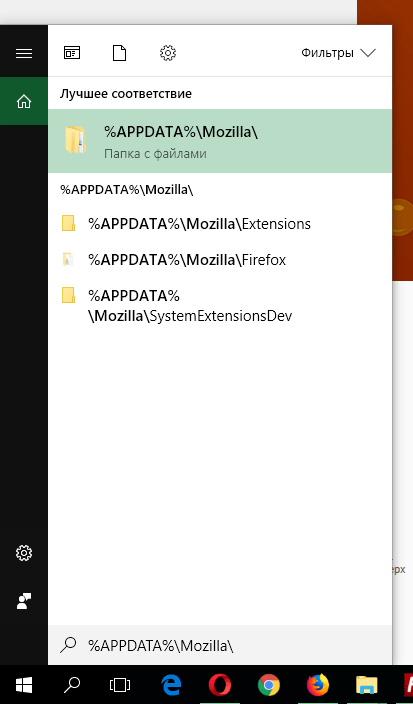
Task: Open Task View on the taskbar
Action: click(120, 685)
